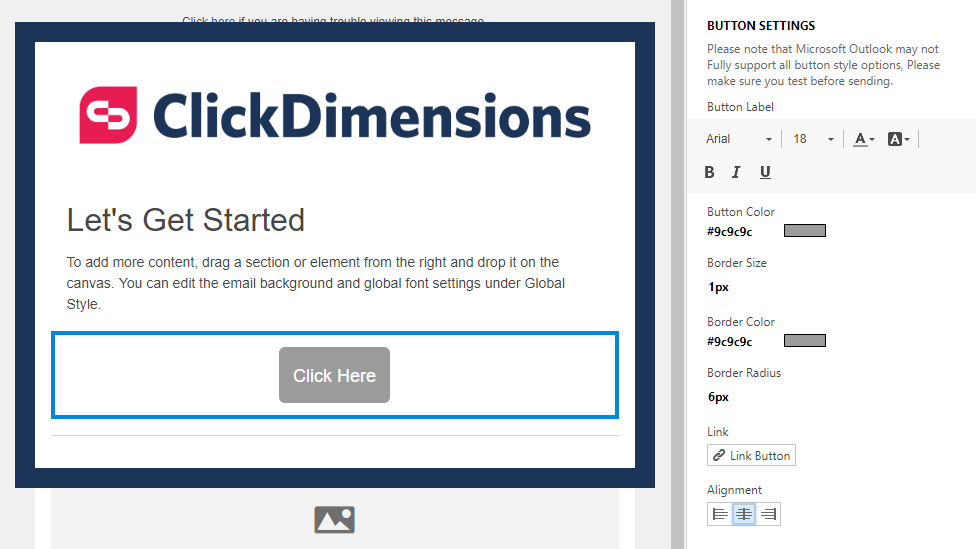Click the vertical scrollbar of the canvas

click(x=677, y=274)
